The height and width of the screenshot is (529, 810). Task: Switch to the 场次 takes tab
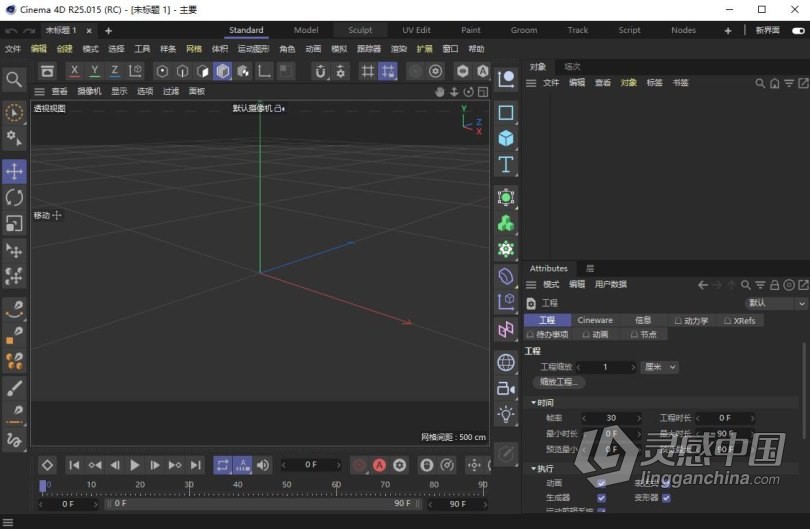(x=572, y=67)
